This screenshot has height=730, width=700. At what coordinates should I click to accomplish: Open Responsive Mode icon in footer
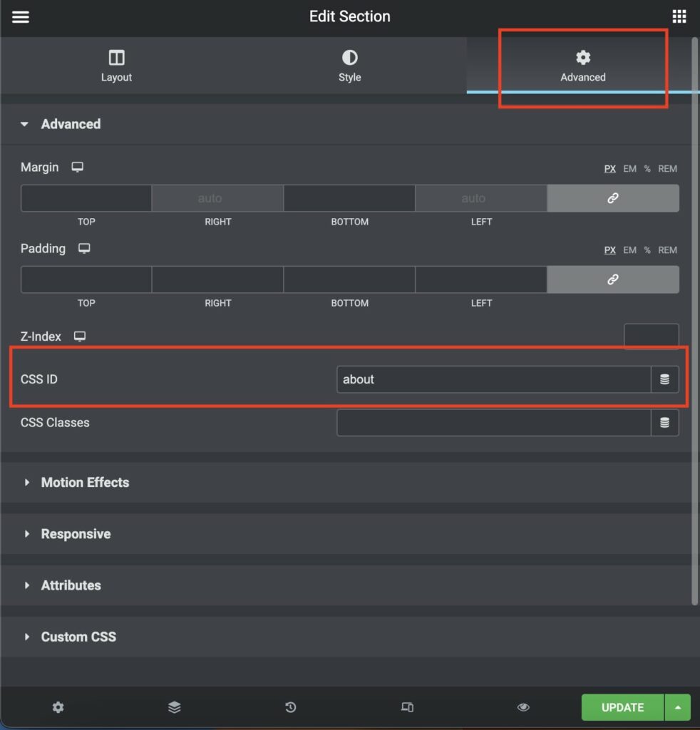tap(407, 707)
